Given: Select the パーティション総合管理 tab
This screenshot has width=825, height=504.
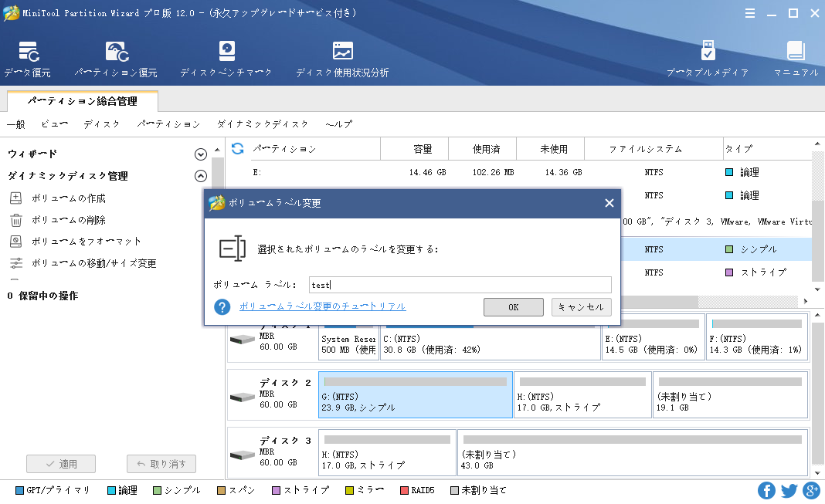Looking at the screenshot, I should pos(82,101).
